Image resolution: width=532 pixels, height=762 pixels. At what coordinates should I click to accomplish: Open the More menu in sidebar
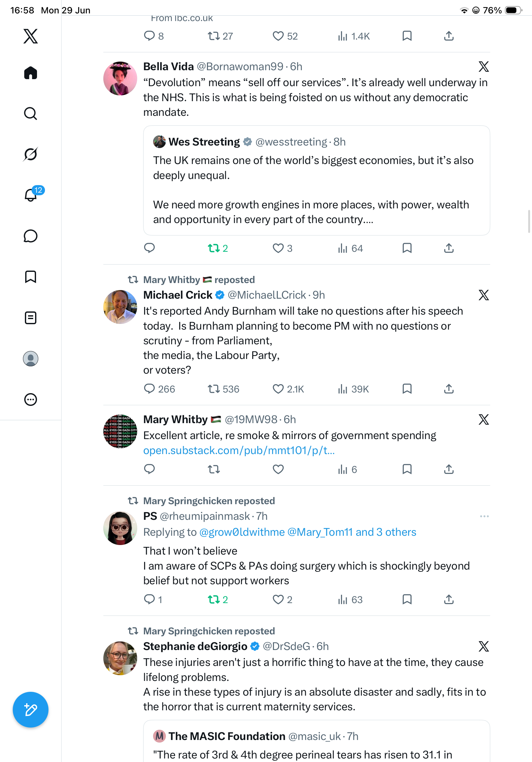tap(31, 399)
